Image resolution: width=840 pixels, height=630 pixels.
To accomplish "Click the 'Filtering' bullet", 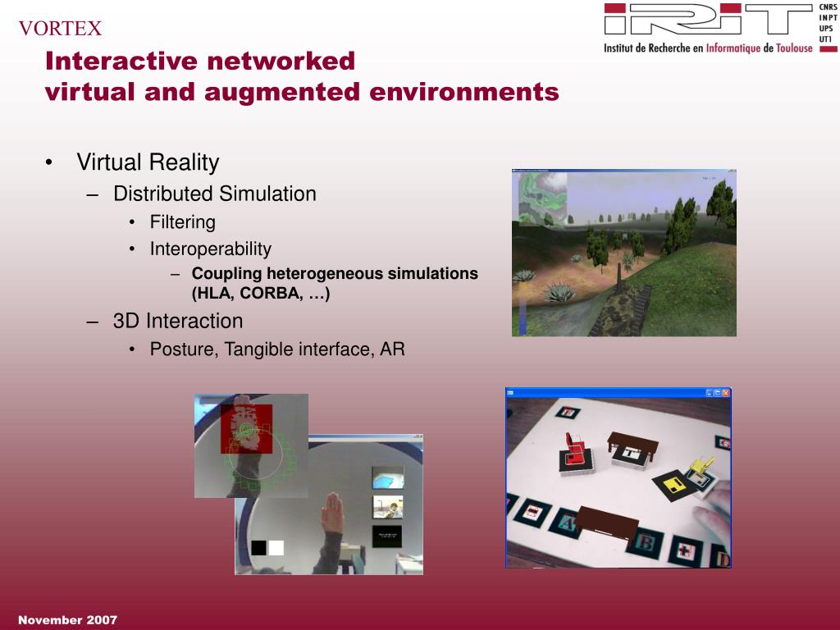I will pyautogui.click(x=183, y=221).
